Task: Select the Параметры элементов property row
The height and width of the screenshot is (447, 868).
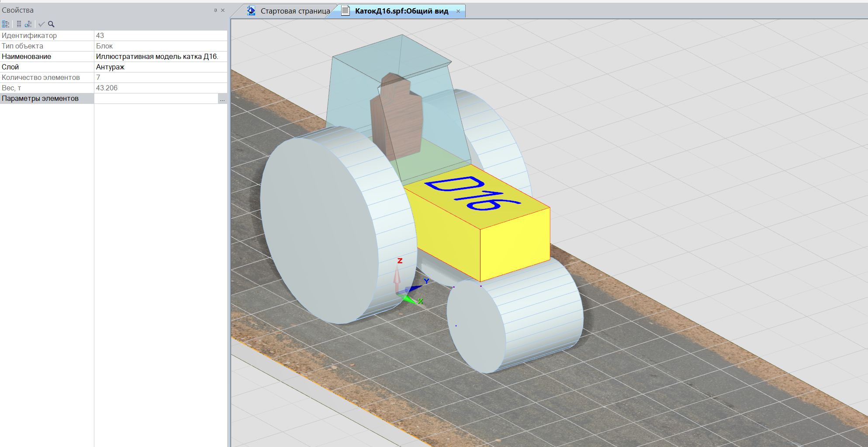Action: click(40, 98)
